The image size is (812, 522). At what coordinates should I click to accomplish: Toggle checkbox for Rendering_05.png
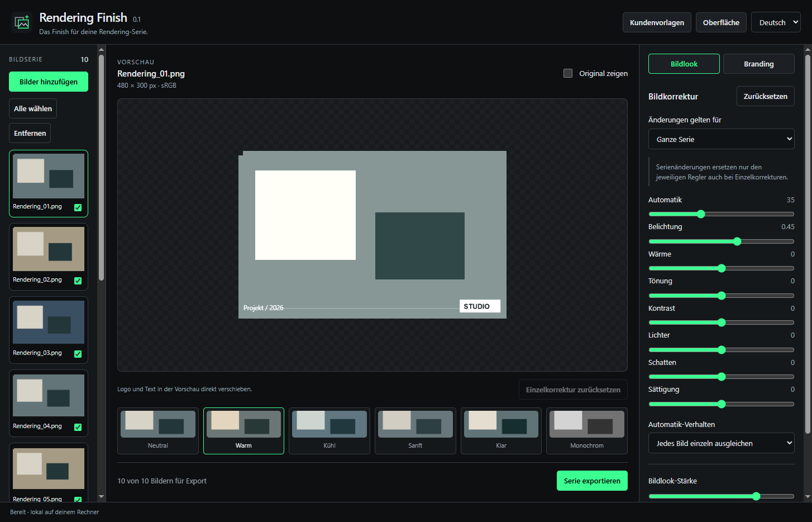[x=78, y=500]
